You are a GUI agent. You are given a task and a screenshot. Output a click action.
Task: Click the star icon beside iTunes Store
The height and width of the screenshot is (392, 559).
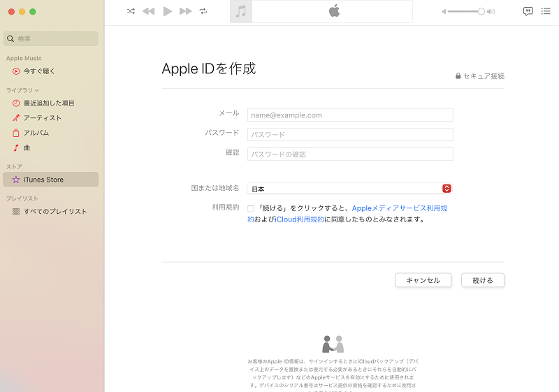tap(16, 180)
